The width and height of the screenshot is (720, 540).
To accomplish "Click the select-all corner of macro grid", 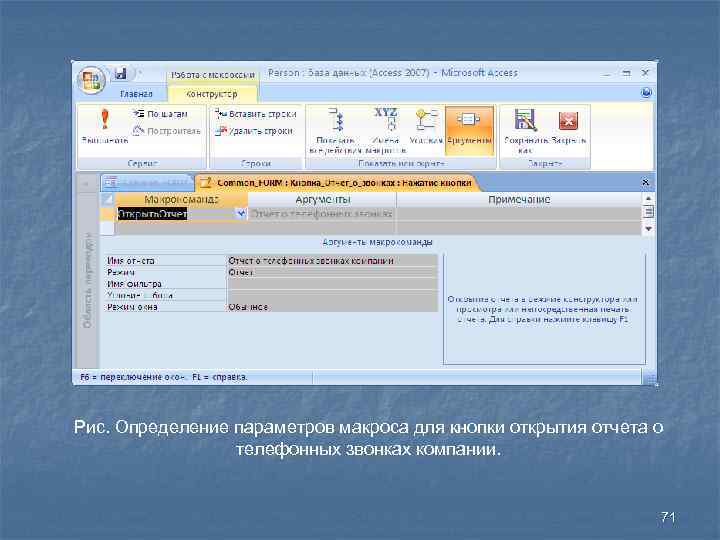I will pos(107,200).
